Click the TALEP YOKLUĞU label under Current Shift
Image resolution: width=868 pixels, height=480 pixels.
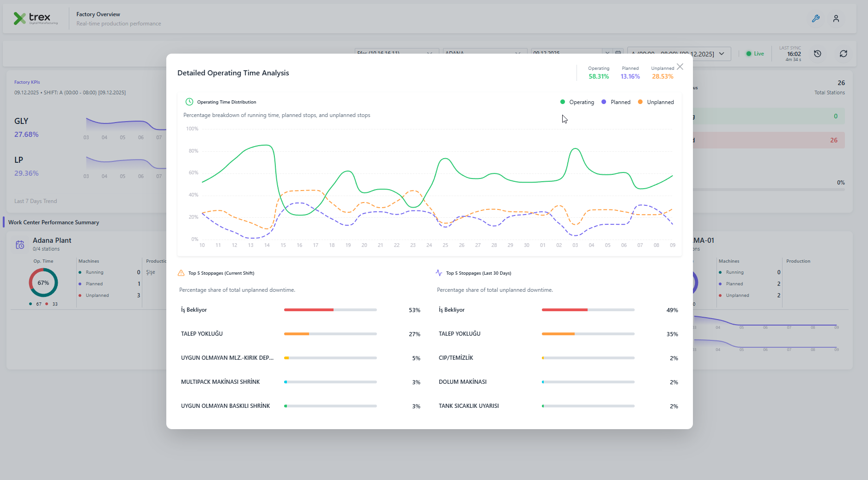[x=202, y=334]
